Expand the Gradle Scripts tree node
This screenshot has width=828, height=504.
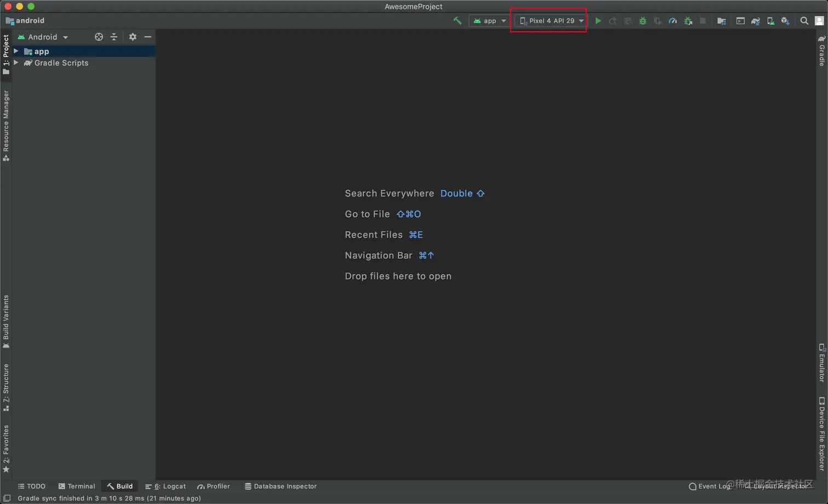coord(16,63)
